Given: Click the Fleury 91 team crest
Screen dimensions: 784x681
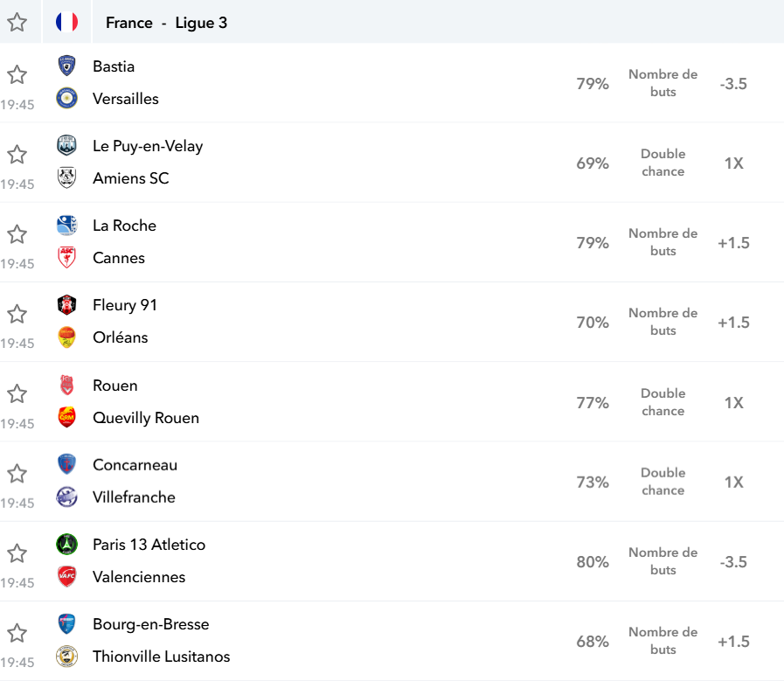Looking at the screenshot, I should pyautogui.click(x=66, y=304).
